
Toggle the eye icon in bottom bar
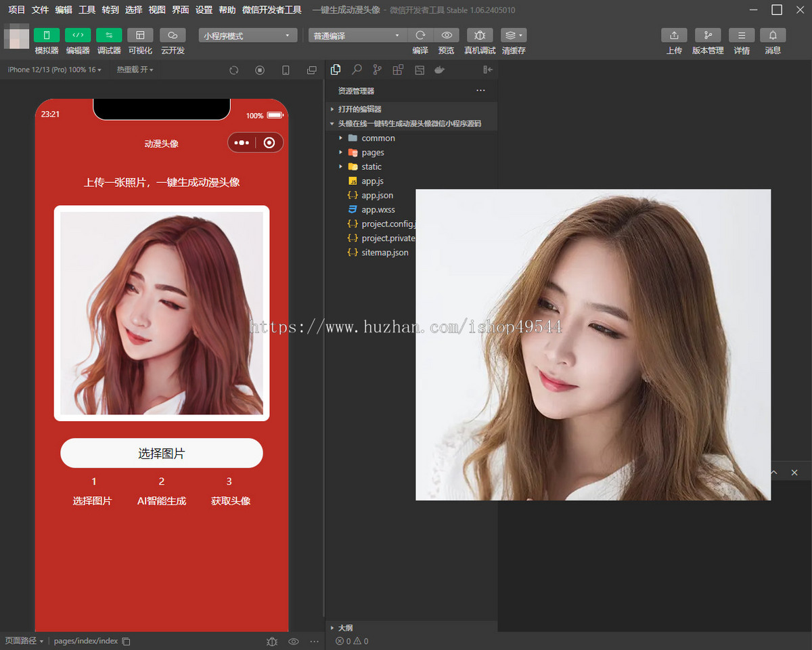(294, 641)
